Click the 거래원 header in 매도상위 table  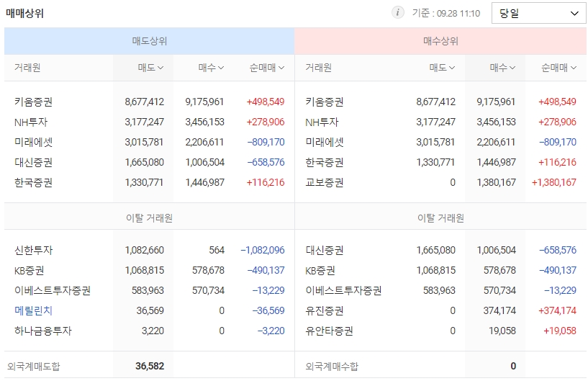pos(27,68)
